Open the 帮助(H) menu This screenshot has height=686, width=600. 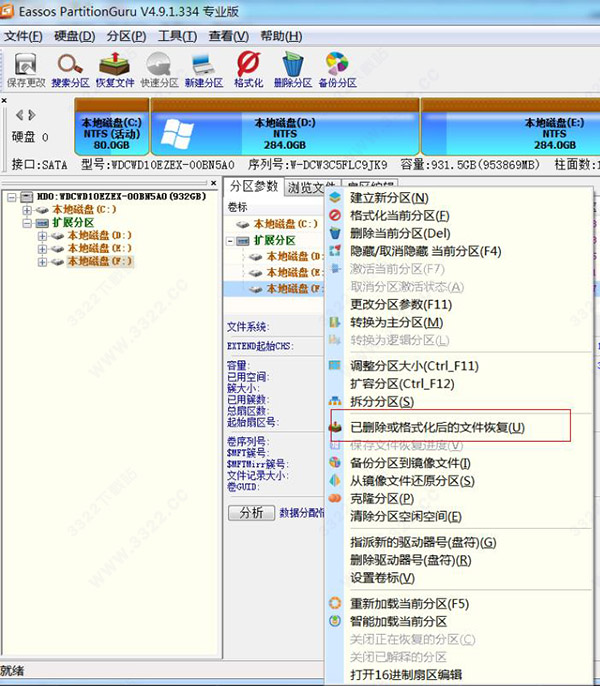281,36
